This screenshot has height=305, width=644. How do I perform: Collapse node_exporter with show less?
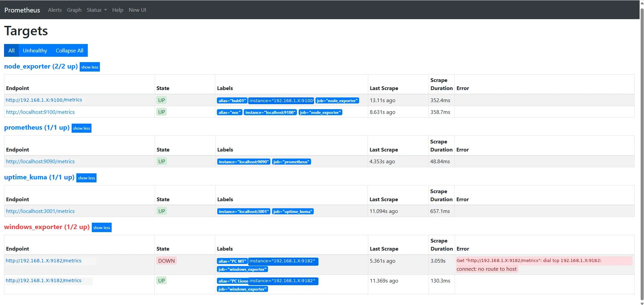tap(90, 67)
